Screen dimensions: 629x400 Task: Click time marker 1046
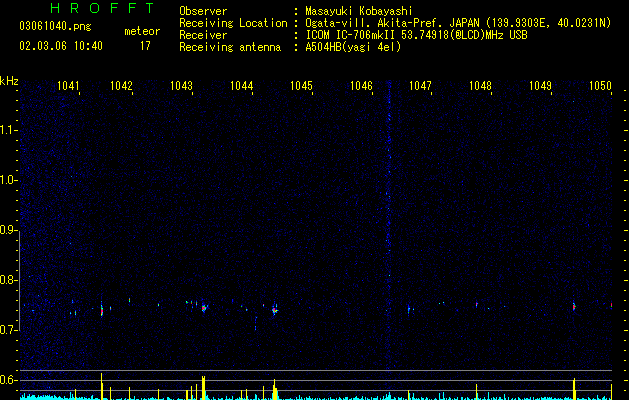pyautogui.click(x=361, y=86)
